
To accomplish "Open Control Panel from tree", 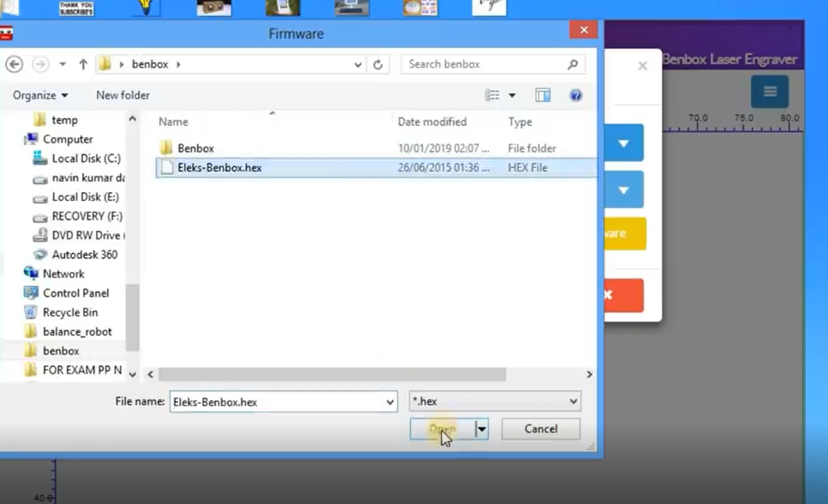I will pos(76,293).
